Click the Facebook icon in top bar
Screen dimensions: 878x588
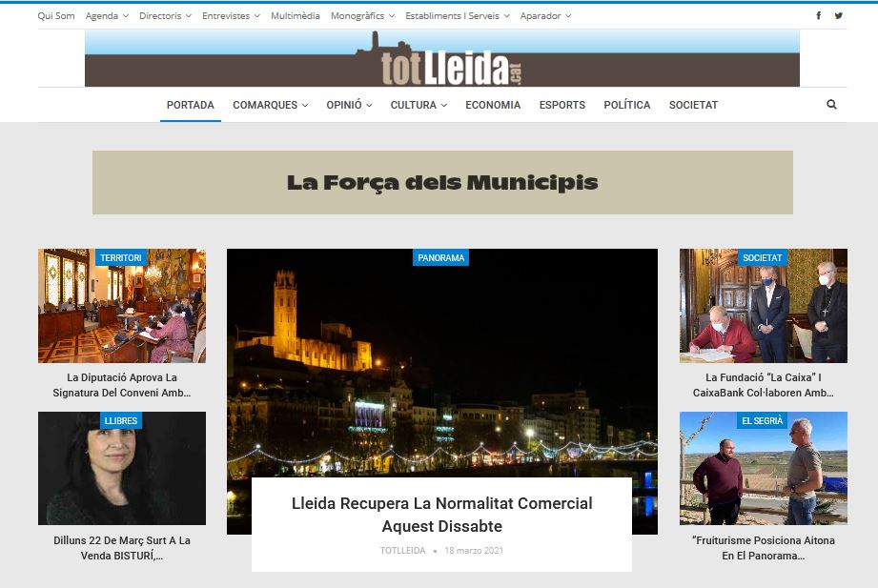pos(818,15)
